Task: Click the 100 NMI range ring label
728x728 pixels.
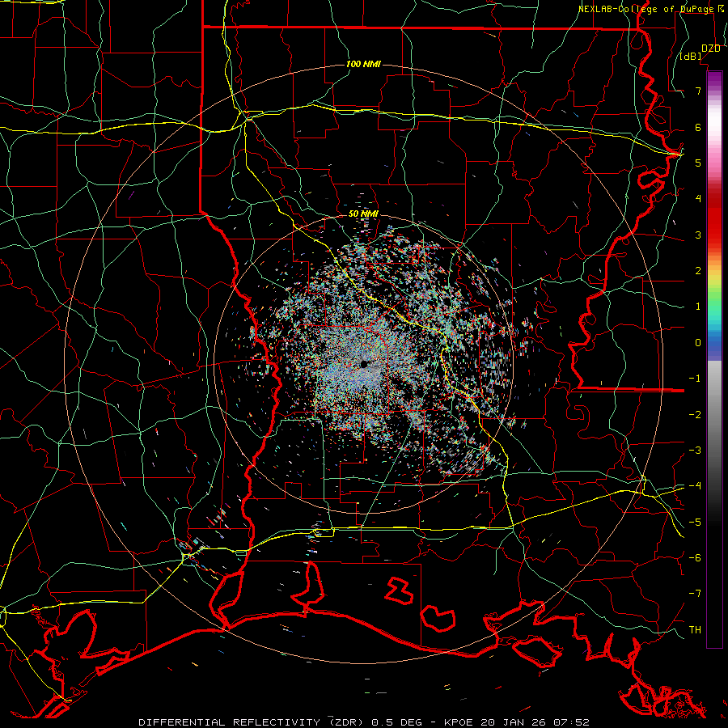Action: point(363,64)
